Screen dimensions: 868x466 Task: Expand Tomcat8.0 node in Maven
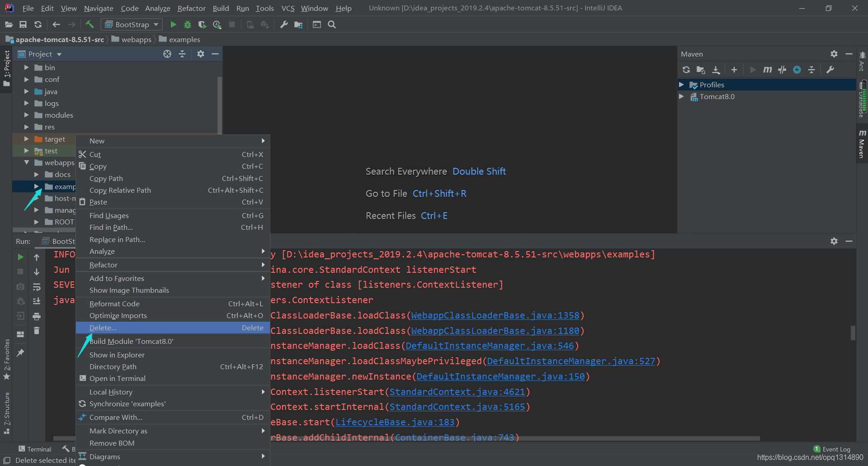click(681, 96)
